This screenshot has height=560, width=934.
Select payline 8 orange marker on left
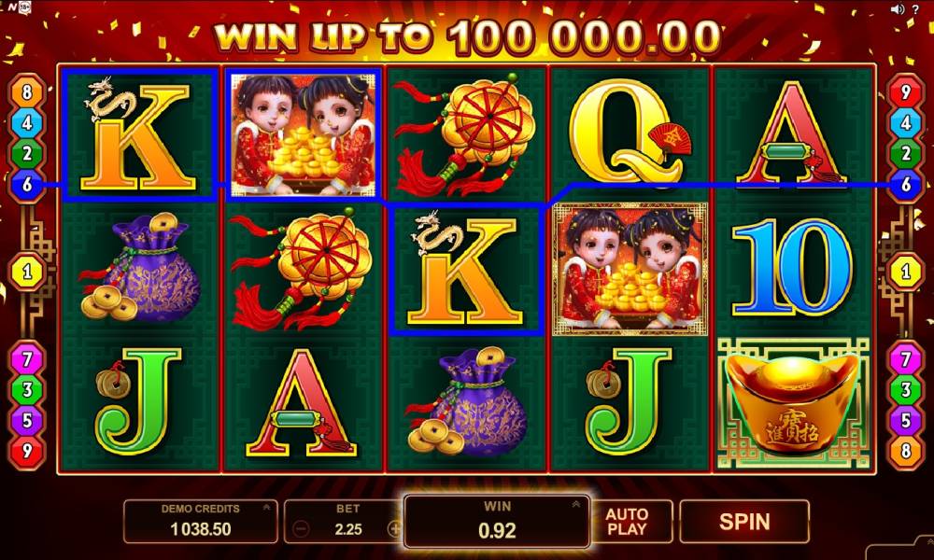point(27,92)
